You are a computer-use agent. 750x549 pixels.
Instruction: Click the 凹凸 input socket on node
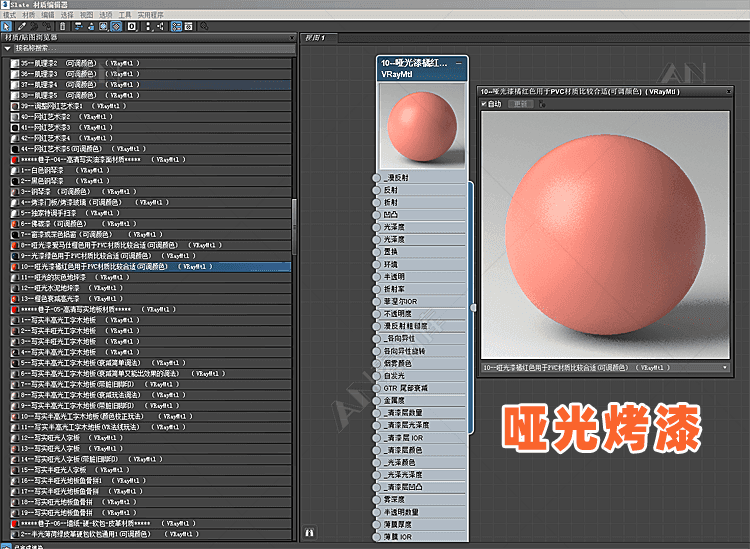coord(376,215)
